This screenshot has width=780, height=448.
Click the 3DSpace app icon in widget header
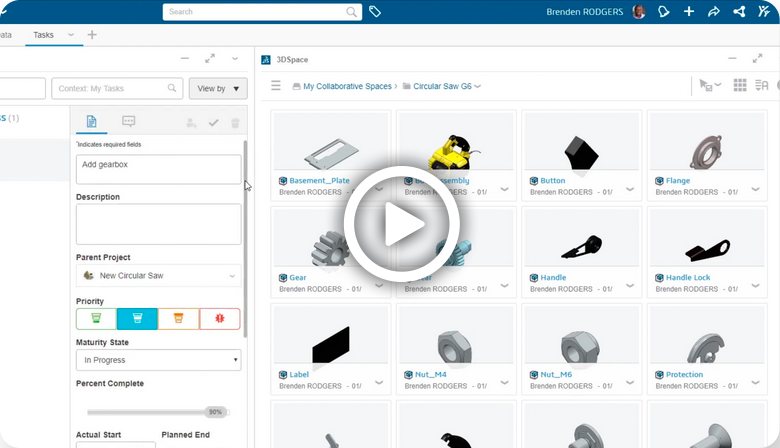coord(266,60)
